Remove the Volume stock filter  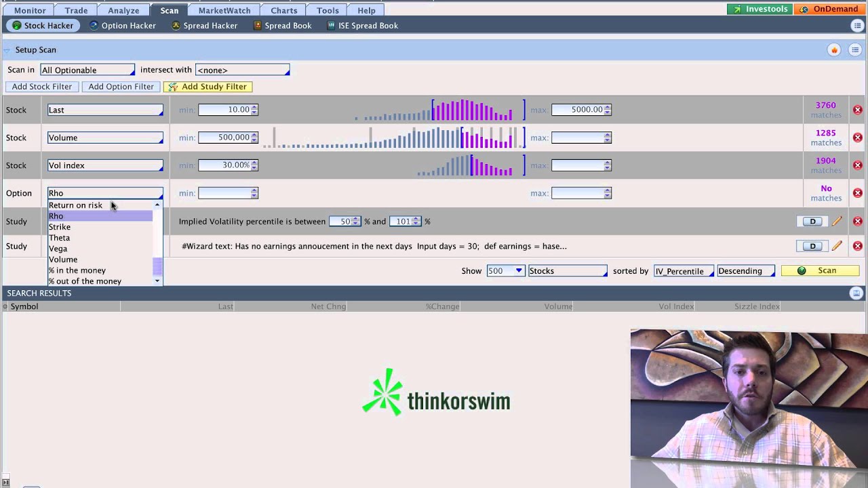tap(857, 138)
